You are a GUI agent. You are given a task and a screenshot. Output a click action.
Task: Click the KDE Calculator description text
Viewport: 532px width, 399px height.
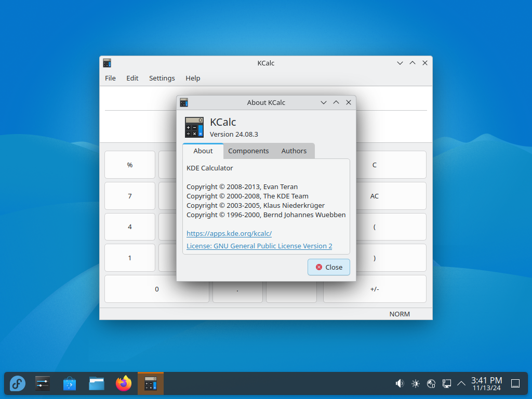coord(210,168)
